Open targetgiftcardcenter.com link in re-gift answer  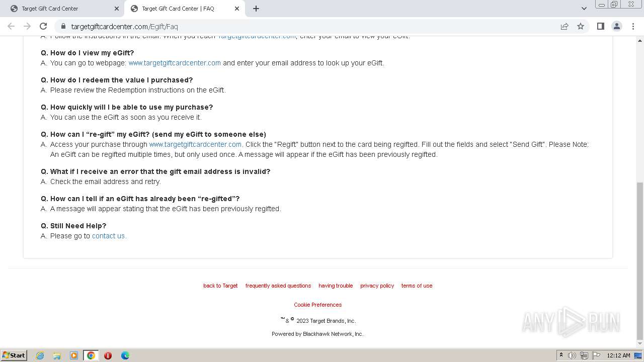tap(196, 144)
